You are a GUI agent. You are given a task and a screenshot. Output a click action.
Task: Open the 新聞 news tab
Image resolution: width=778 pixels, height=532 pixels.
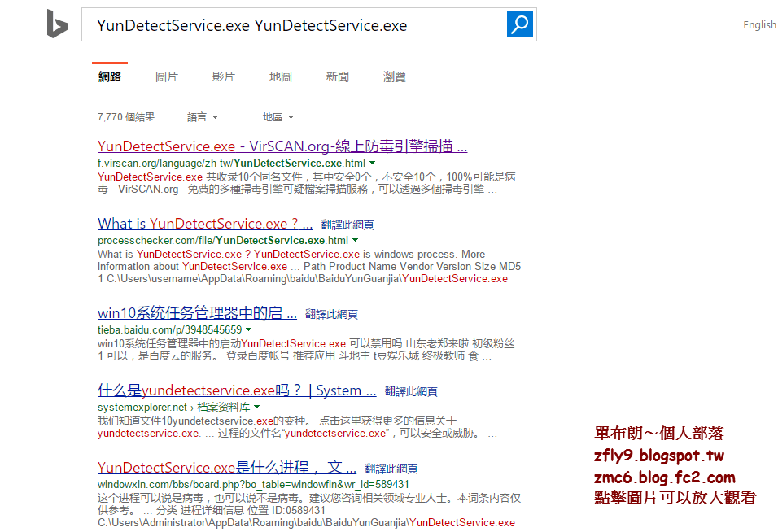pyautogui.click(x=338, y=76)
